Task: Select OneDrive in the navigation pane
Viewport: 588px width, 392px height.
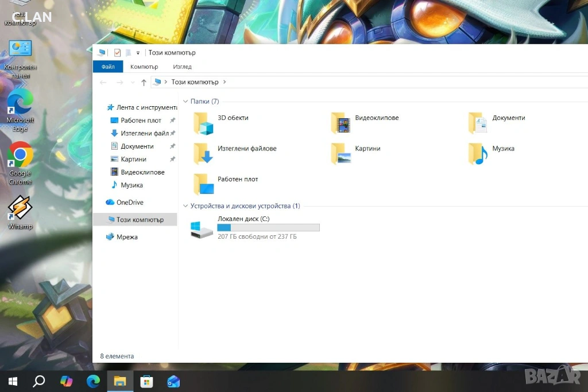Action: coord(130,203)
